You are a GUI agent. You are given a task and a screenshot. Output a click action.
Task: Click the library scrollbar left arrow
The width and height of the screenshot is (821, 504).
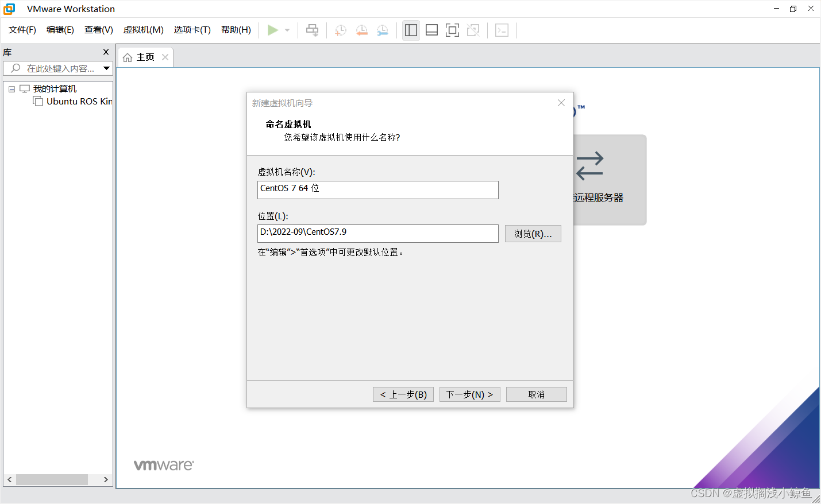click(9, 479)
